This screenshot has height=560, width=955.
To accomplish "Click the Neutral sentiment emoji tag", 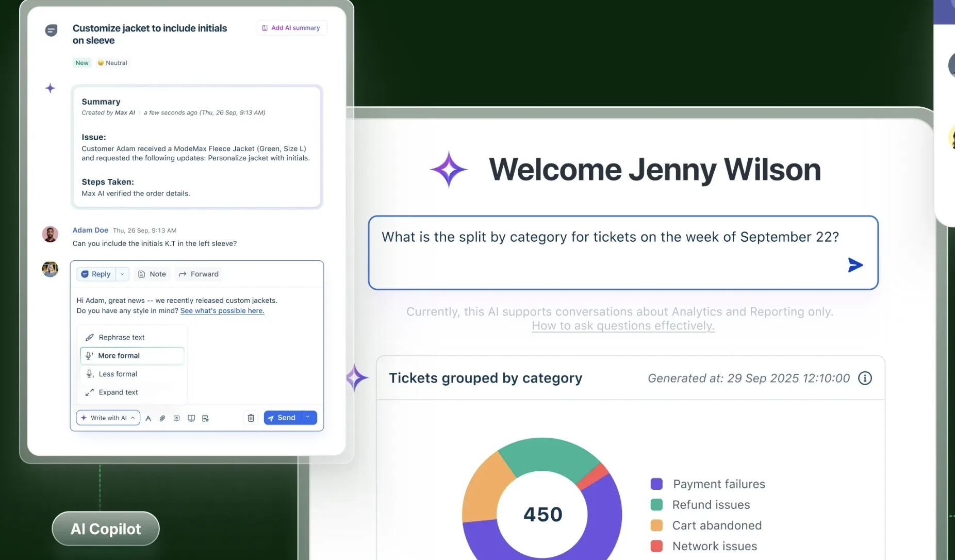I will coord(112,63).
